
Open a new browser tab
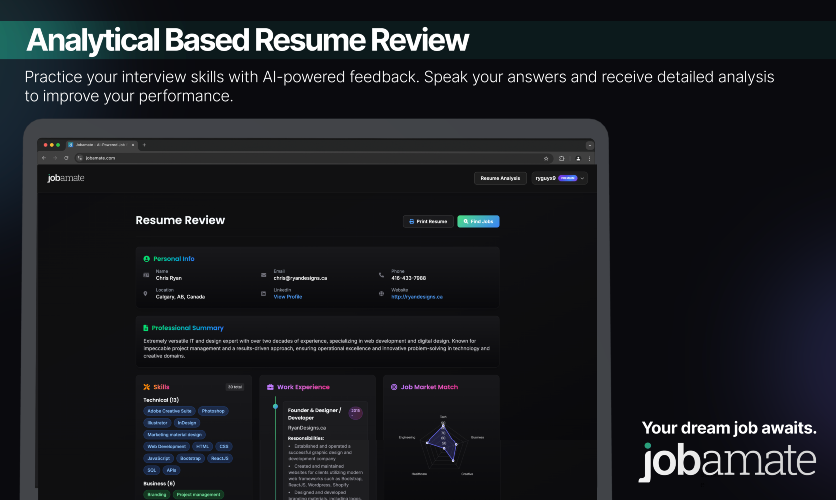pos(144,144)
